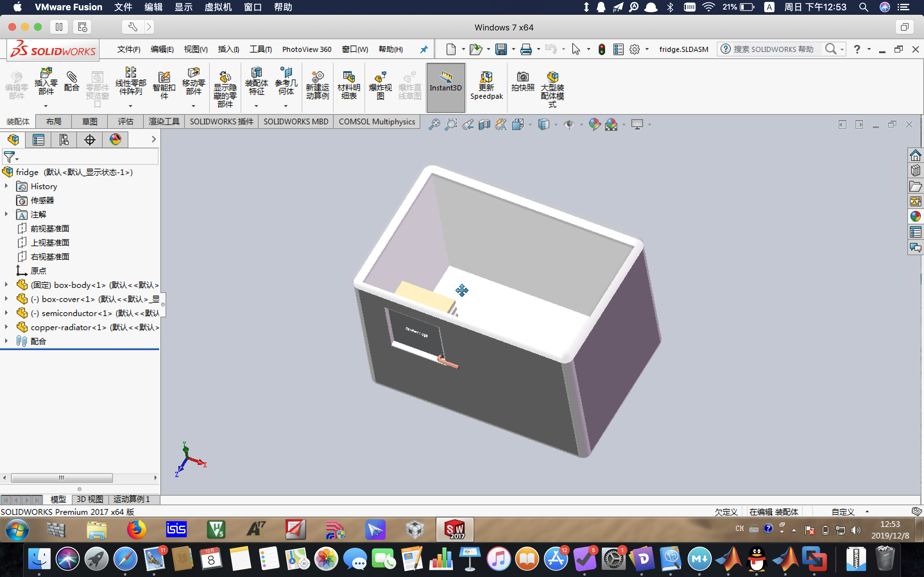Click the 自定义 units button in status bar
Image resolution: width=924 pixels, height=577 pixels.
[x=843, y=512]
